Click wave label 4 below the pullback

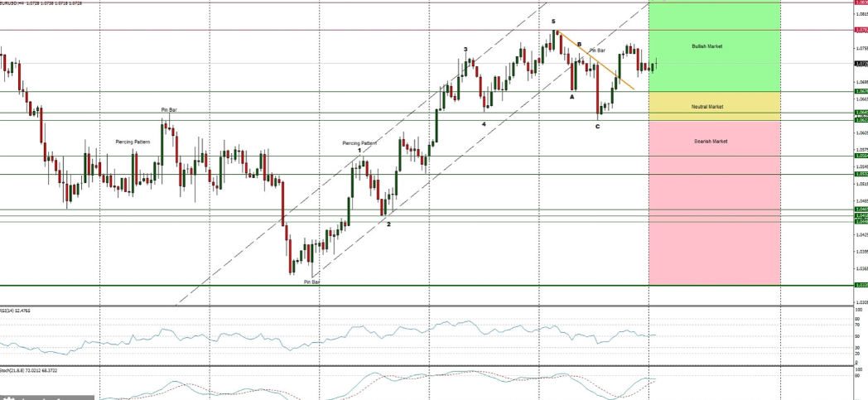coord(485,124)
